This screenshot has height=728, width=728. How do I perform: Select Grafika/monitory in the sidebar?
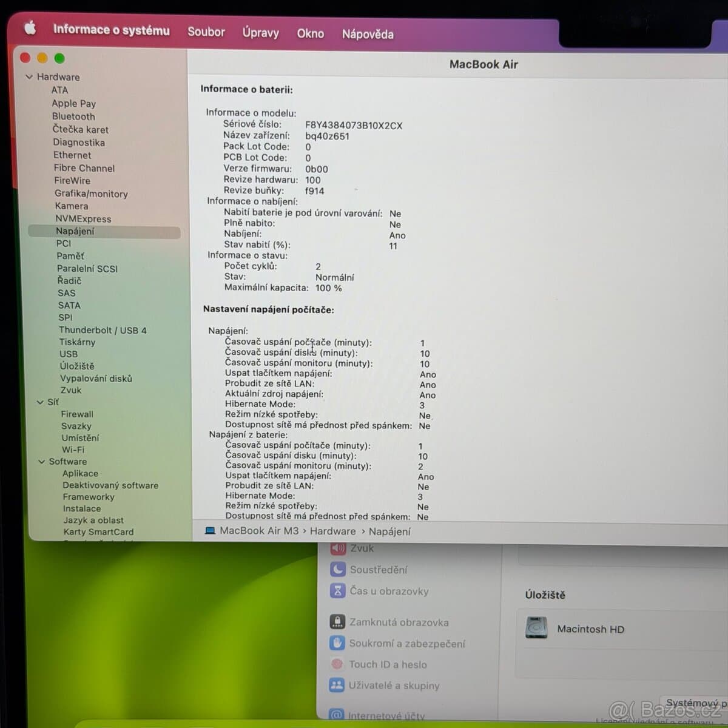click(91, 194)
